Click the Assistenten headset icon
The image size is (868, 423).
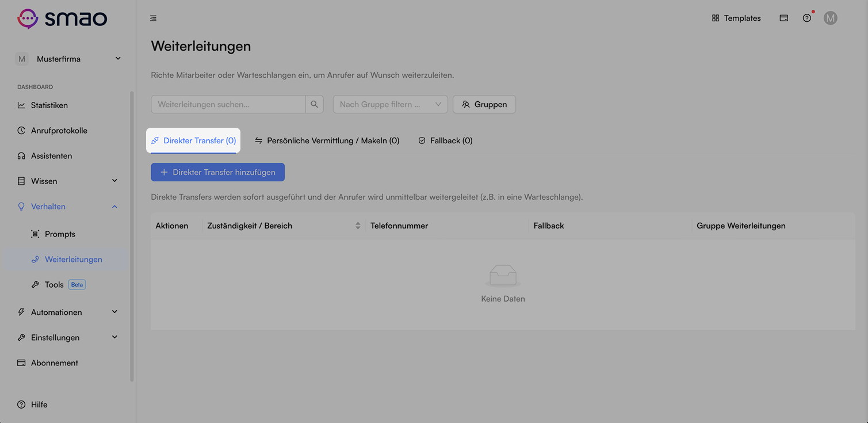pos(21,156)
